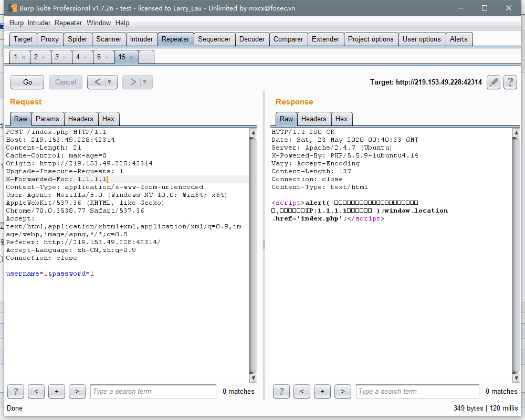Edit target with the pencil icon
This screenshot has width=525, height=420.
pyautogui.click(x=493, y=82)
